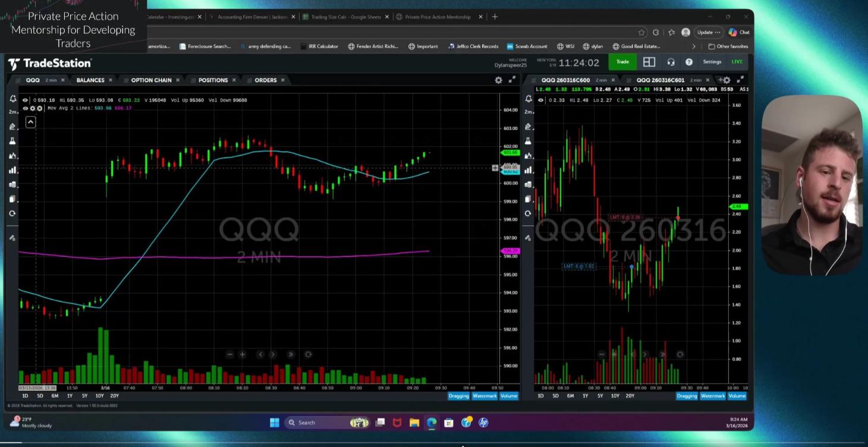Click the green Trade button
868x447 pixels.
click(622, 62)
